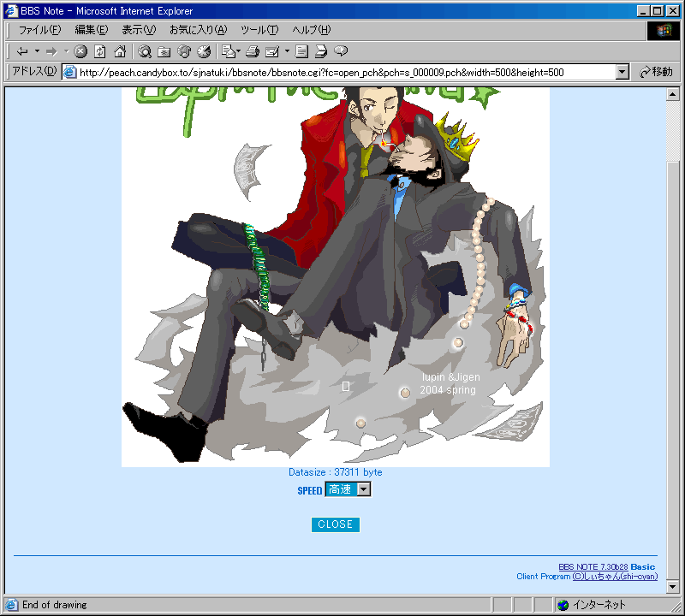Open the ツール(T) menu
Screen dimensions: 685x616
point(259,30)
